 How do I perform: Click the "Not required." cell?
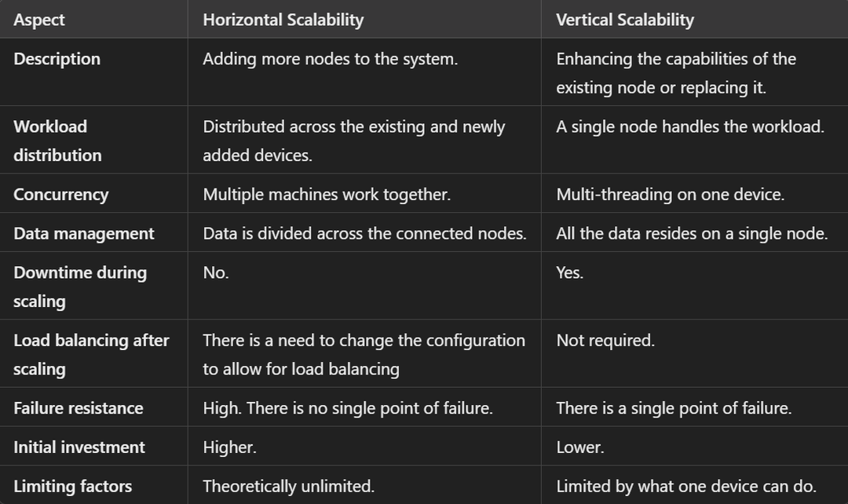pyautogui.click(x=605, y=341)
